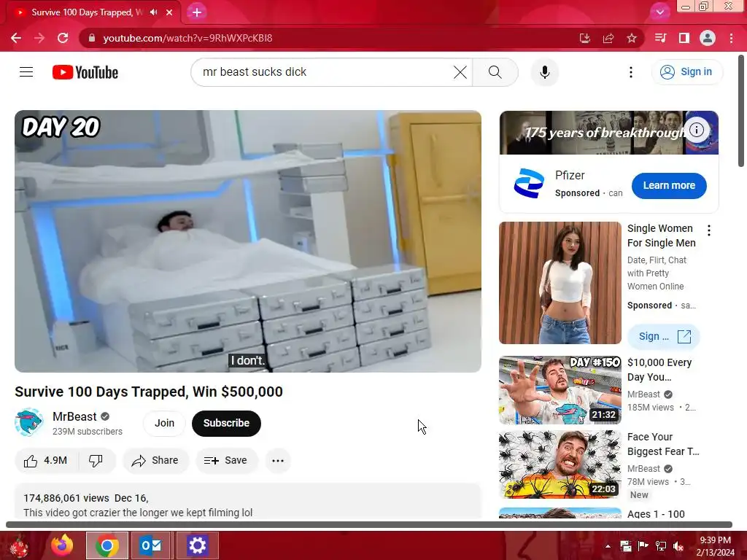This screenshot has height=560, width=747.
Task: Open a new tab with the plus button
Action: point(197,12)
